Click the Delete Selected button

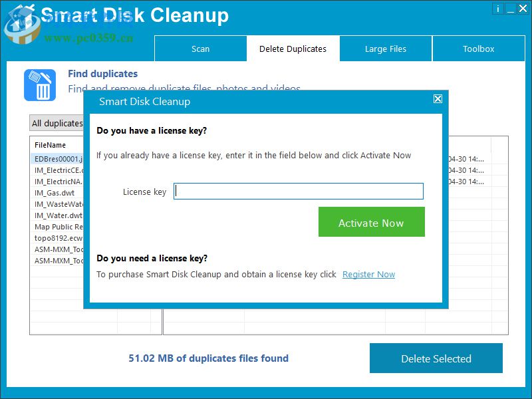436,358
